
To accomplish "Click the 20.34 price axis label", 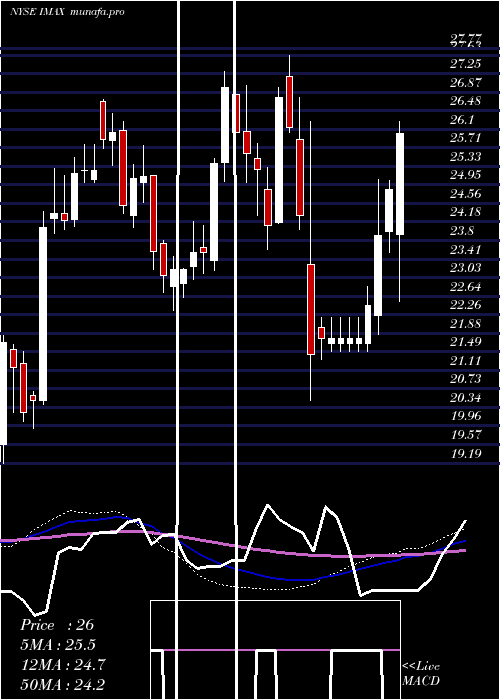I will click(x=465, y=397).
